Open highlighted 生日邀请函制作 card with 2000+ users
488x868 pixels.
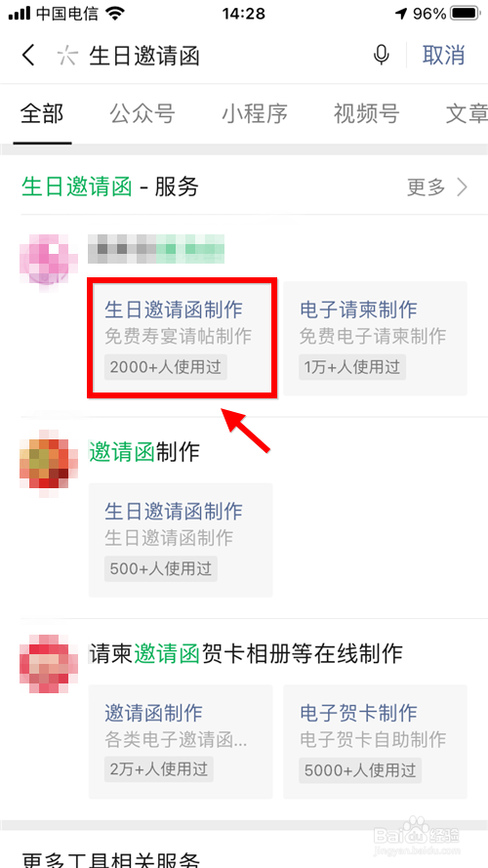coord(181,339)
